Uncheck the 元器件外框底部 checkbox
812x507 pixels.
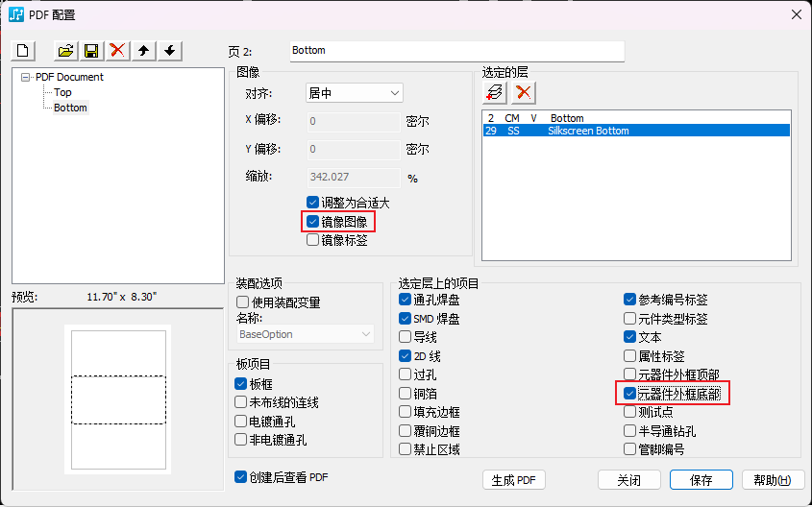coord(630,393)
